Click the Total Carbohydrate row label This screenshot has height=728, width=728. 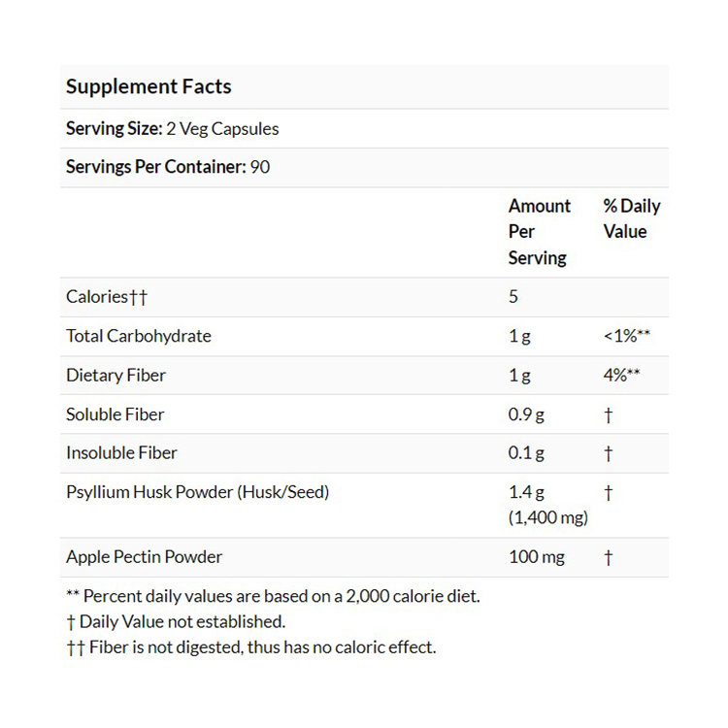(x=138, y=336)
